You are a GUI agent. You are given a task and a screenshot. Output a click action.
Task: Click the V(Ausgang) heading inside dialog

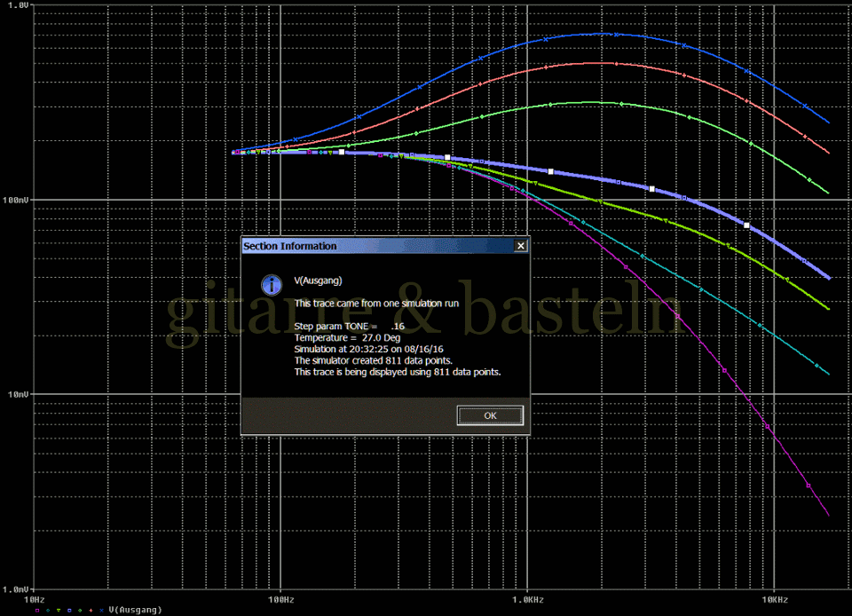tap(318, 280)
